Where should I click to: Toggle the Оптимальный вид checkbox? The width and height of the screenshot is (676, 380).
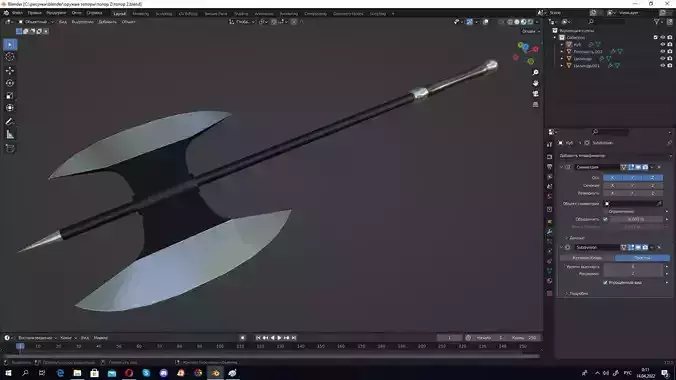point(605,283)
